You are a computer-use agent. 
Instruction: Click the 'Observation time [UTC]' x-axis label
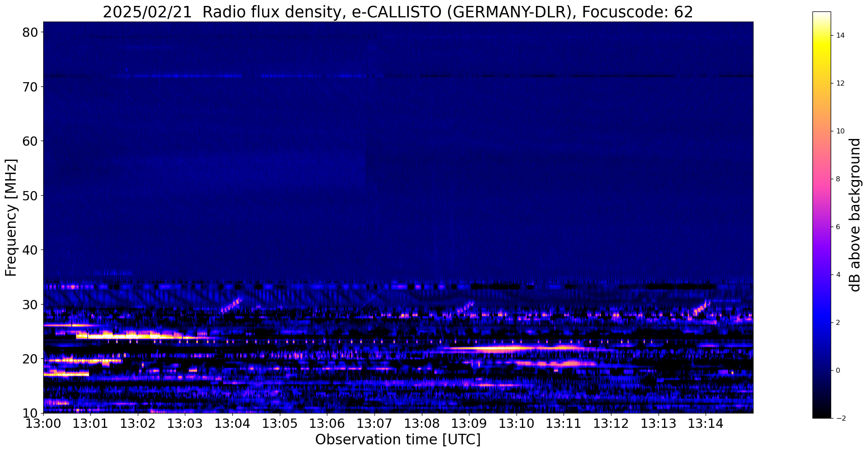point(398,440)
